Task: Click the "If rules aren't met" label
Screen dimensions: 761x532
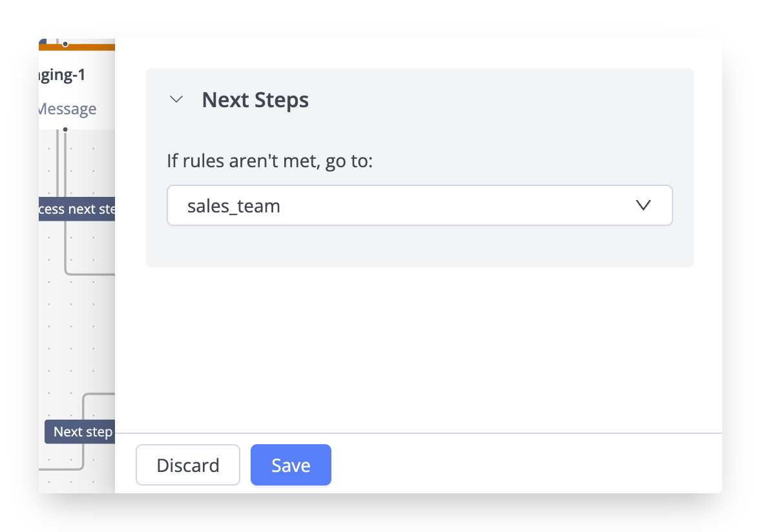Action: coord(270,161)
